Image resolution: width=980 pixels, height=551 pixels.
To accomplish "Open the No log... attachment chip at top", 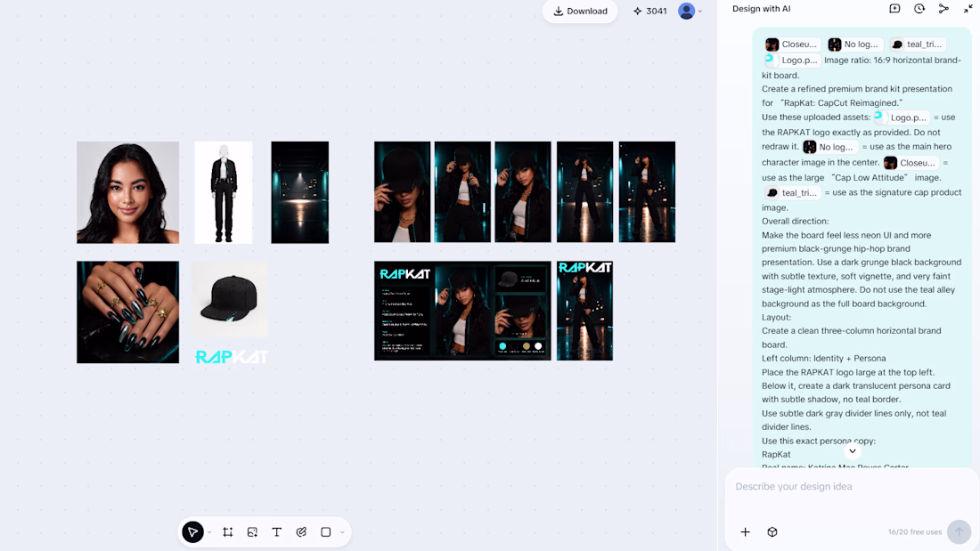I will pos(853,45).
